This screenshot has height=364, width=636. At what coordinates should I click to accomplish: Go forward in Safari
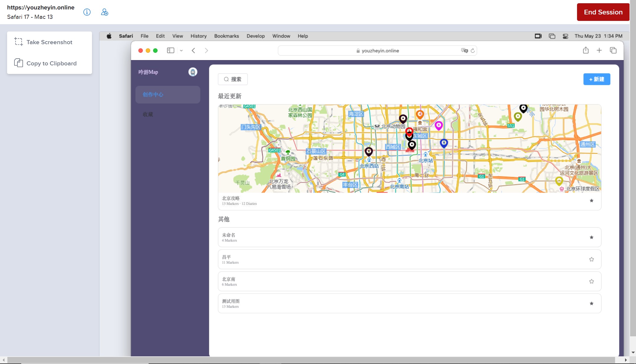(206, 50)
